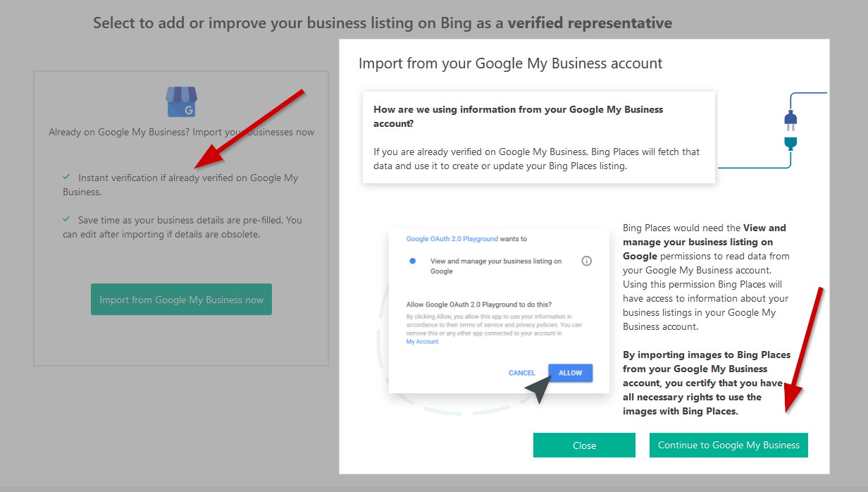Click 'If you are already verified' explanation text
Viewport: 868px width, 492px height.
[536, 159]
